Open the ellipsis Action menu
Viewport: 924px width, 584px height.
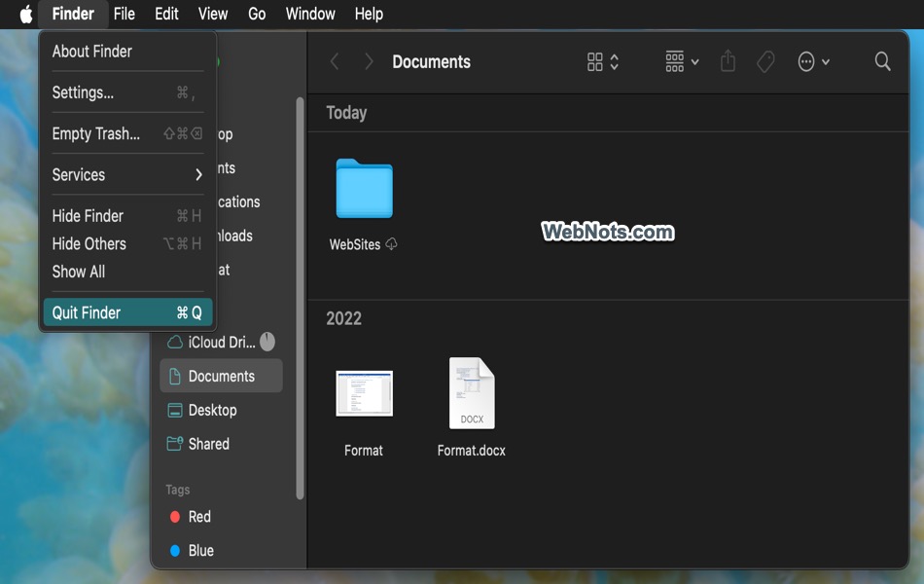[x=813, y=61]
